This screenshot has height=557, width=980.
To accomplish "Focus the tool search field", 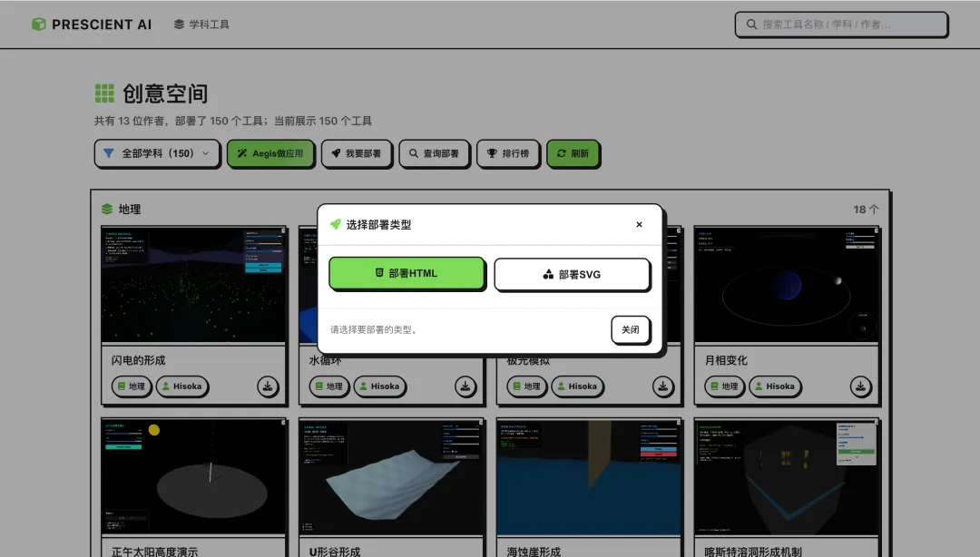I will pyautogui.click(x=841, y=24).
